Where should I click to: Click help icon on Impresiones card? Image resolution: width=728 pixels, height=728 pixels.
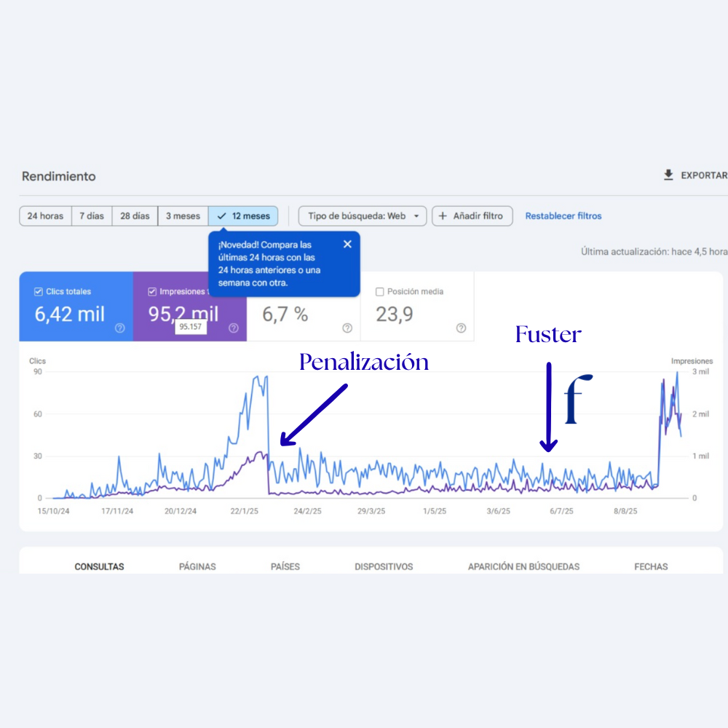[234, 328]
